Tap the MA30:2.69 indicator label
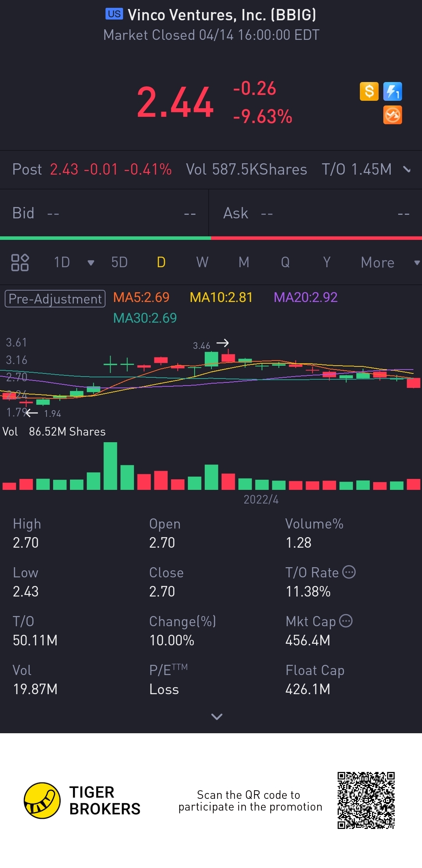This screenshot has width=422, height=868. tap(145, 318)
